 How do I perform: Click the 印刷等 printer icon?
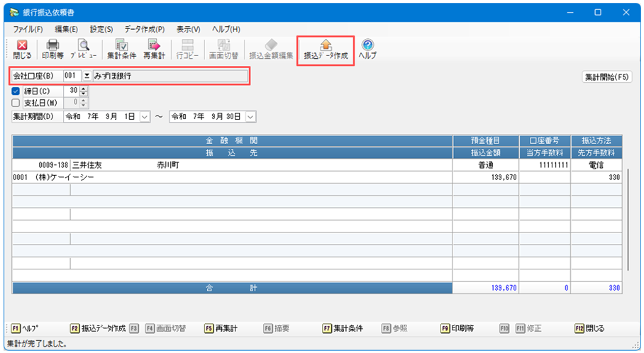[x=52, y=49]
